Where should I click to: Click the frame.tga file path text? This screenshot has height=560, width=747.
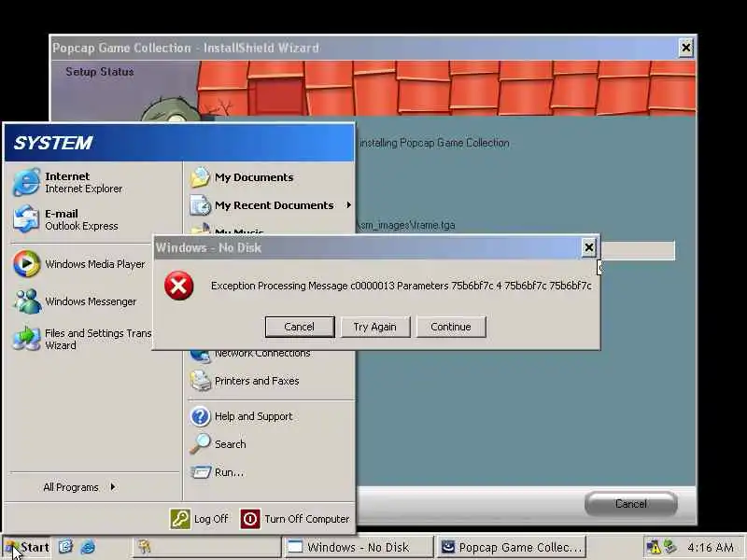406,225
